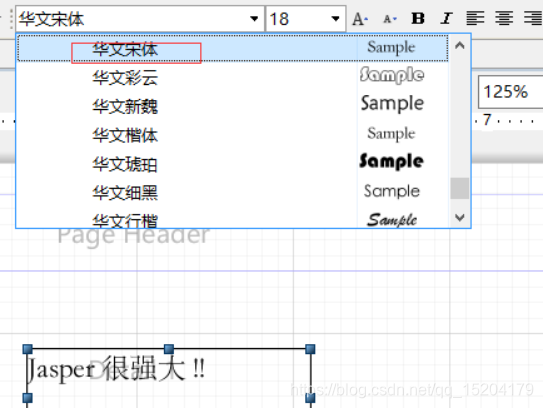Align text center
This screenshot has width=543, height=408.
(x=504, y=18)
